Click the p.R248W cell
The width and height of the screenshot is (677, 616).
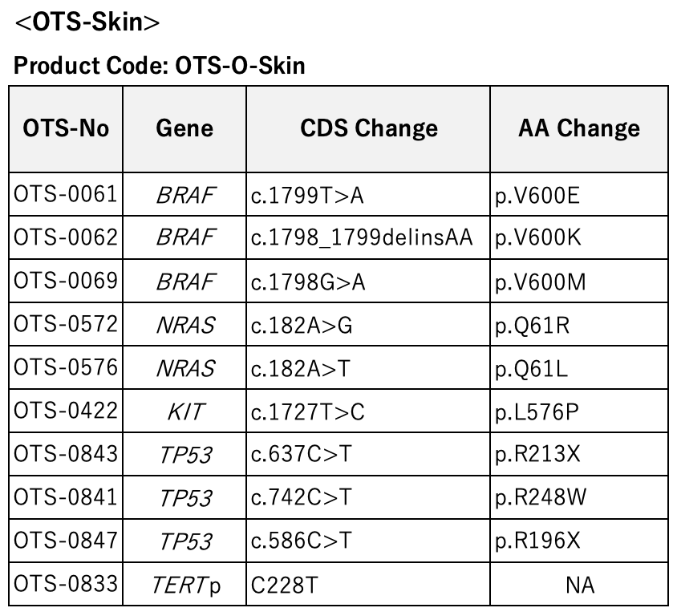point(579,497)
